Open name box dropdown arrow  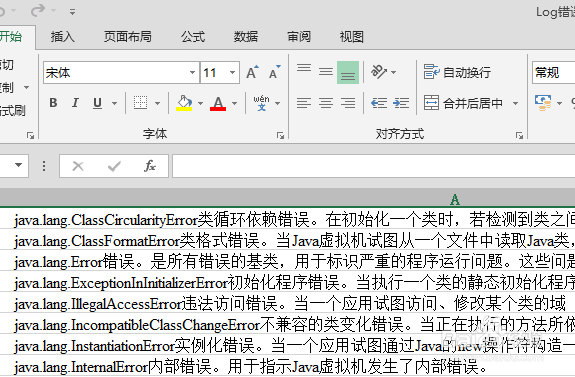point(18,165)
